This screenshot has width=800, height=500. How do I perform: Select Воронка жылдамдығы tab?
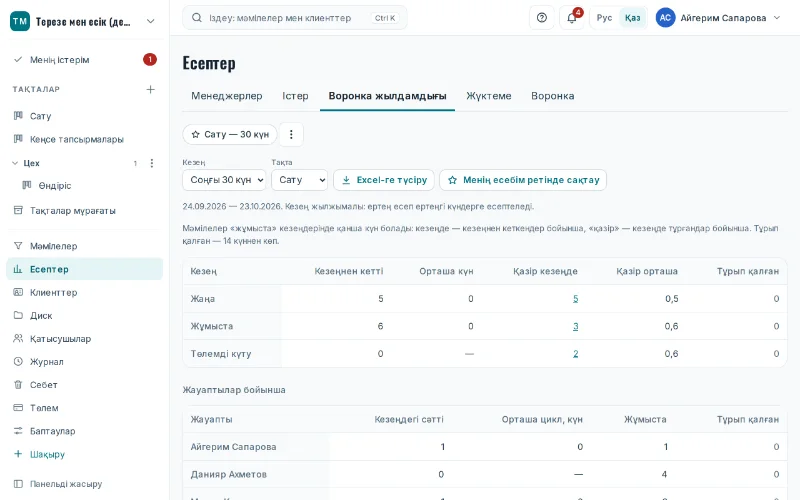coord(387,96)
